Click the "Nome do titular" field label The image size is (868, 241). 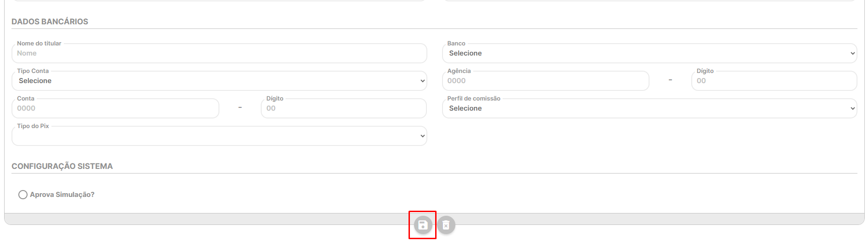[x=39, y=44]
